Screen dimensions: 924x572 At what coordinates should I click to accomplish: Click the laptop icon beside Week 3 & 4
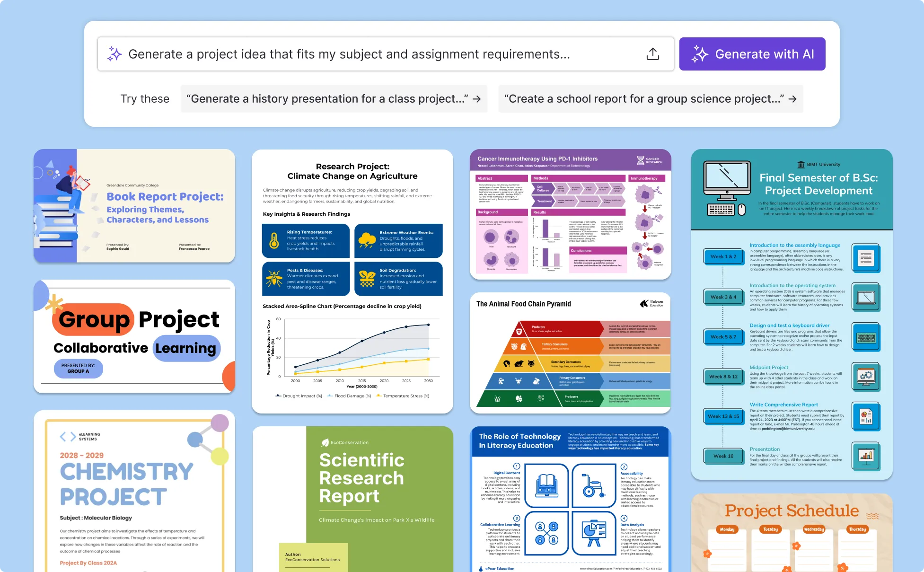click(866, 297)
